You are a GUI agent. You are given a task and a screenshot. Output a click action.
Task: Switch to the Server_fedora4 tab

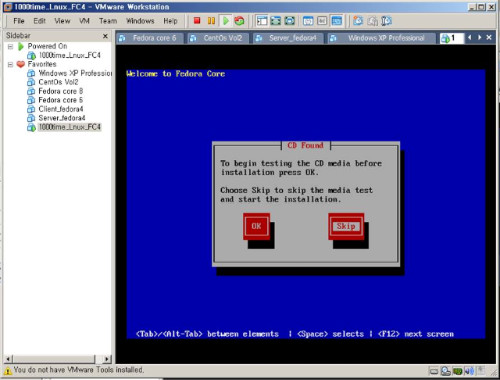(288, 38)
